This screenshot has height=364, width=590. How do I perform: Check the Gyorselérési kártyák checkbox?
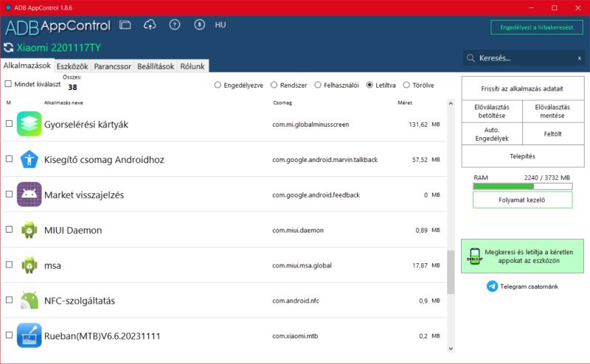coord(9,123)
